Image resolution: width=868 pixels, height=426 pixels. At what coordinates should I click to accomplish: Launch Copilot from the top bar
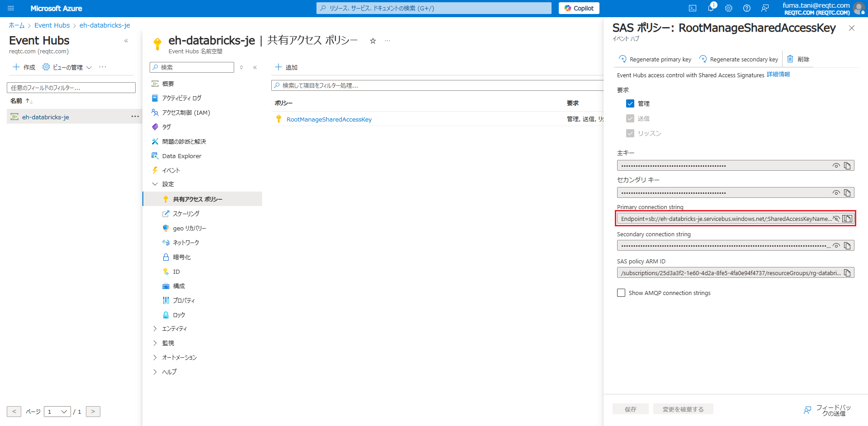(x=579, y=8)
